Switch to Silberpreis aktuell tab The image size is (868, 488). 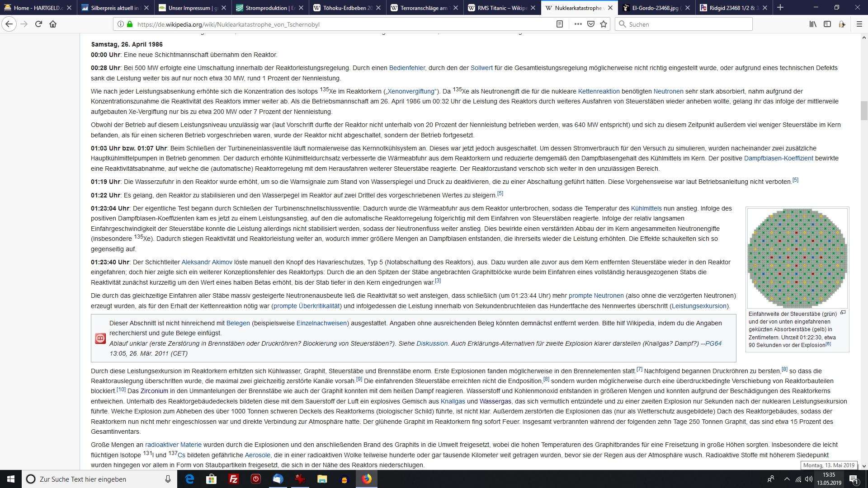pos(113,8)
